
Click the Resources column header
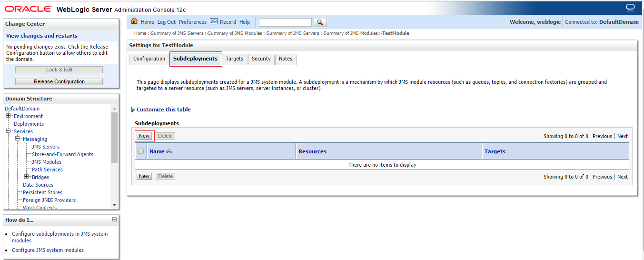[312, 151]
